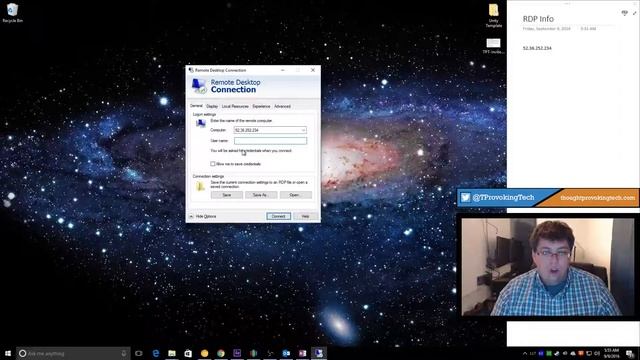
Task: Focus the User name field
Action: 270,141
